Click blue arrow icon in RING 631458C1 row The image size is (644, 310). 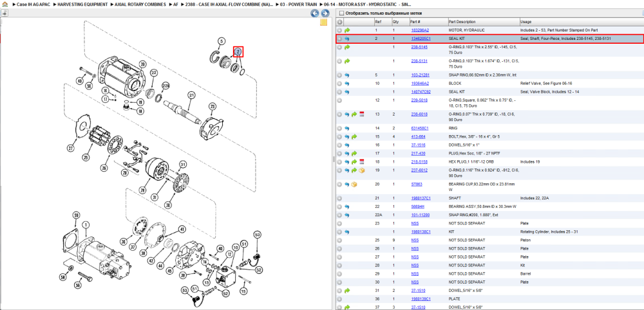click(x=347, y=128)
